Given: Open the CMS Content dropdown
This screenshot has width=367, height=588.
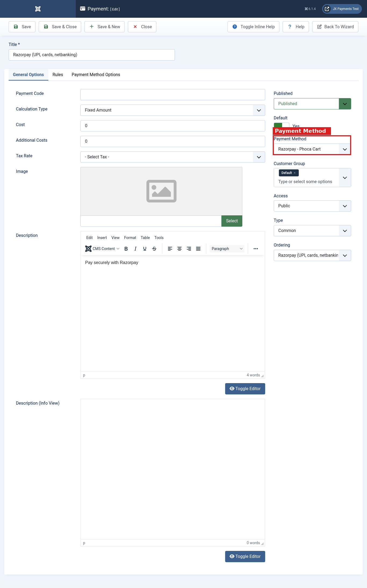Looking at the screenshot, I should (102, 249).
